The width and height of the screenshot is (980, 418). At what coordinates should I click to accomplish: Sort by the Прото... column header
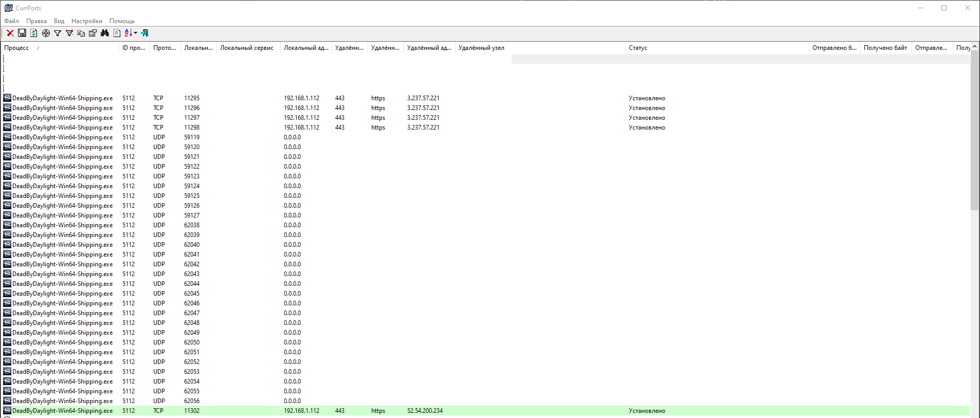pos(165,48)
